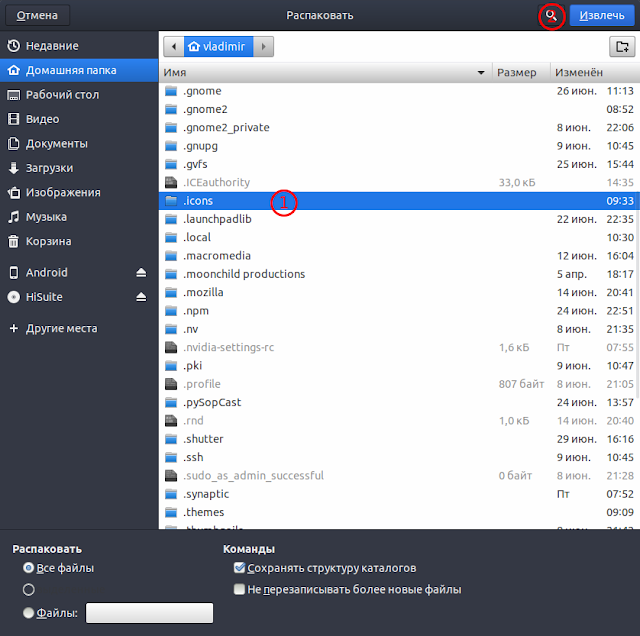640x636 pixels.
Task: Select the unlabeled middle radio button
Action: [29, 589]
